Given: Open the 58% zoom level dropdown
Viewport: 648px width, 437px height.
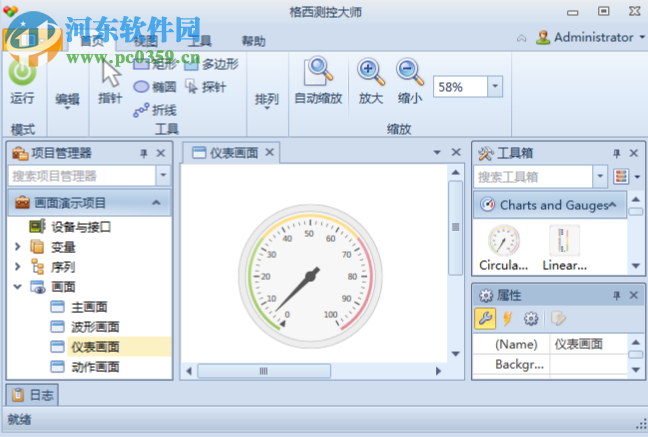Looking at the screenshot, I should [x=495, y=87].
